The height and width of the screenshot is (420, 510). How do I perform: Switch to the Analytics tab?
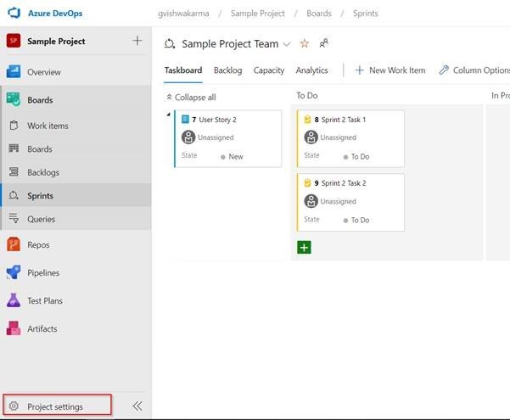[x=311, y=70]
